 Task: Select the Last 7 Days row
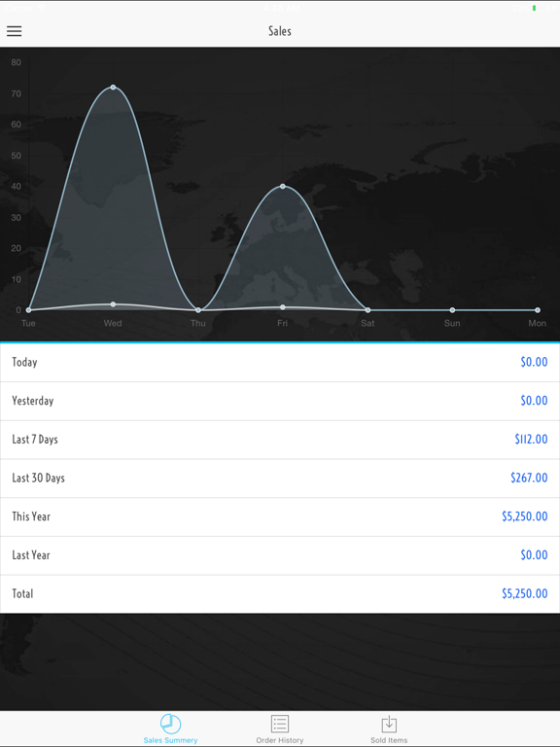(280, 440)
